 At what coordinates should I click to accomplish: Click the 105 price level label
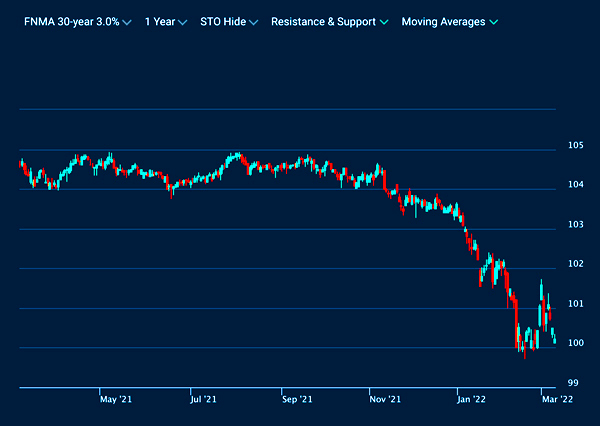coord(575,145)
